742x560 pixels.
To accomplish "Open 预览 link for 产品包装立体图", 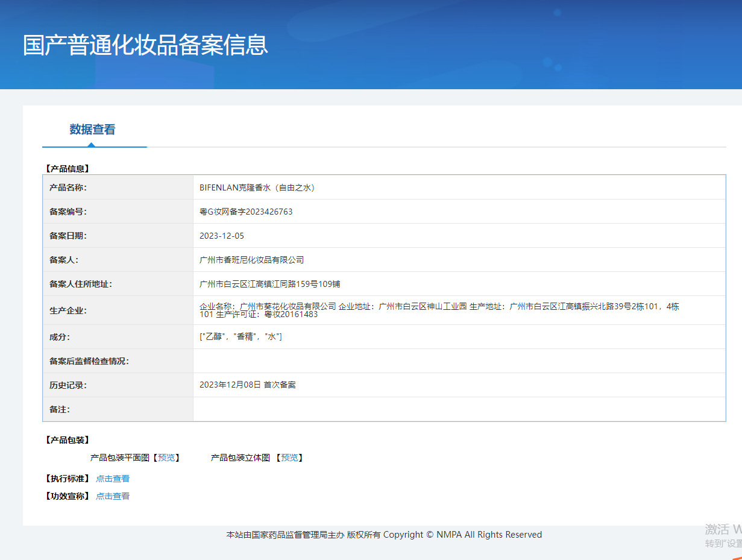I will [x=289, y=458].
